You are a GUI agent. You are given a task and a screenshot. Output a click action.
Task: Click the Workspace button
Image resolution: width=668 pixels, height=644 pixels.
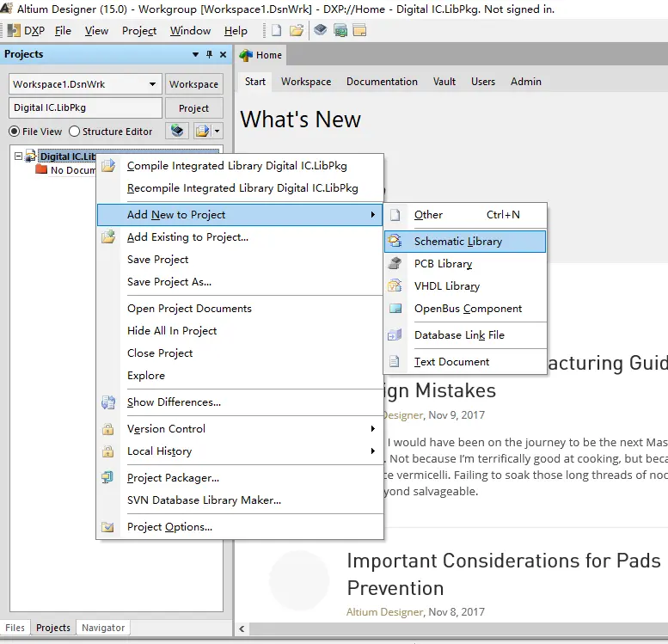193,84
